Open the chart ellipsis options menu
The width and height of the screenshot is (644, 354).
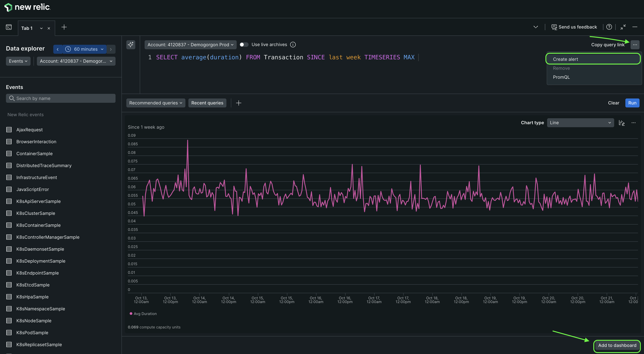tap(634, 123)
